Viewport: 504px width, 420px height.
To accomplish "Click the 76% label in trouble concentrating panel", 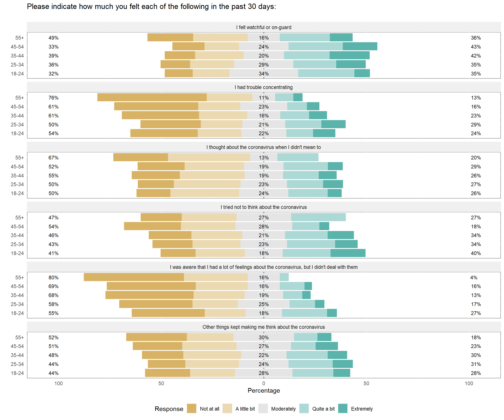I will 53,98.
